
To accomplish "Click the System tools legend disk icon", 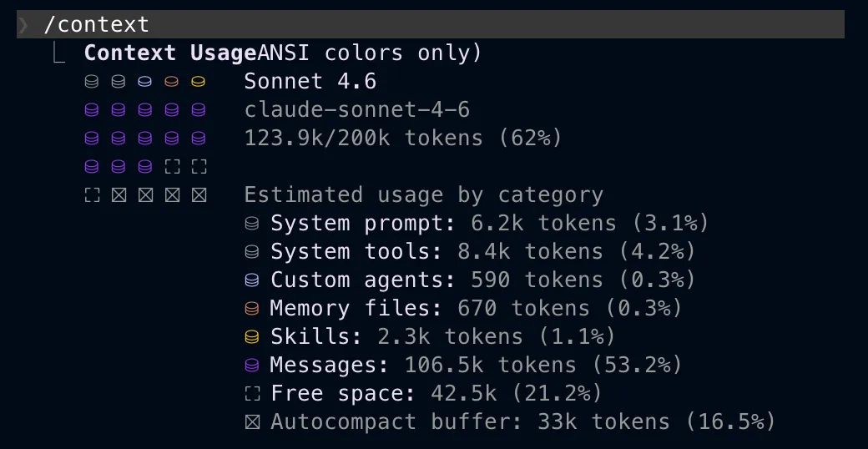I will click(252, 252).
